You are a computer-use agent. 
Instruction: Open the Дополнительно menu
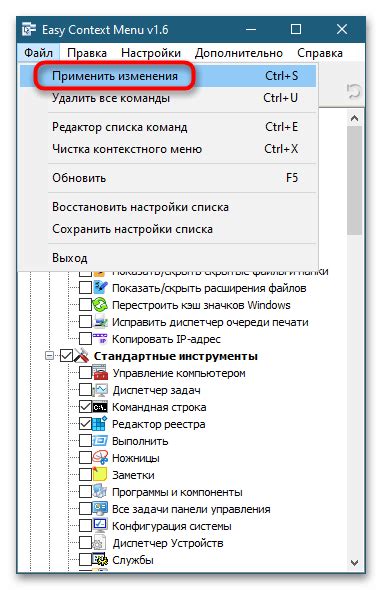coord(239,53)
